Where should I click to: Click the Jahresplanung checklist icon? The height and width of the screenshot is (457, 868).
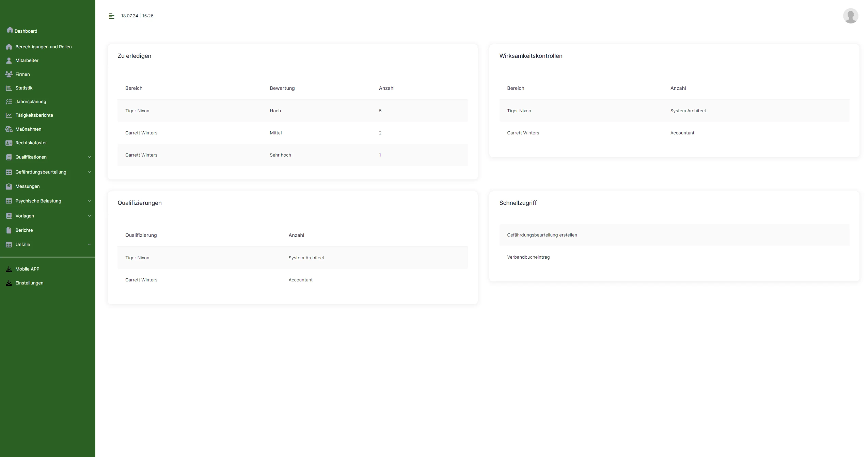(x=9, y=102)
